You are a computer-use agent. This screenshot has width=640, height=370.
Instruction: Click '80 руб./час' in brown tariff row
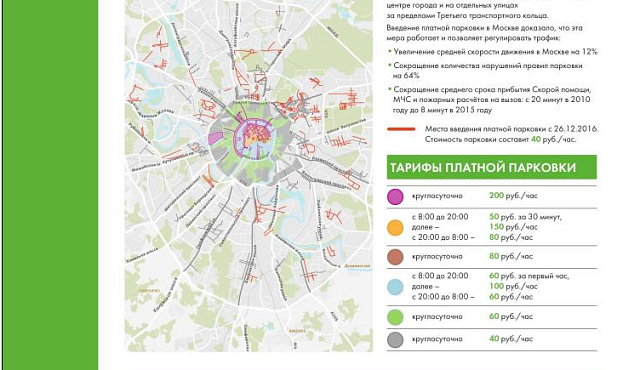(511, 257)
